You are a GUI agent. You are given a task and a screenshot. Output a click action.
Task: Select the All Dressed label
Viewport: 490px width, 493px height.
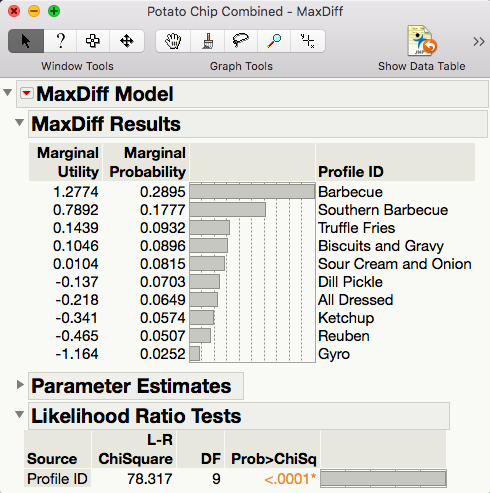point(356,300)
